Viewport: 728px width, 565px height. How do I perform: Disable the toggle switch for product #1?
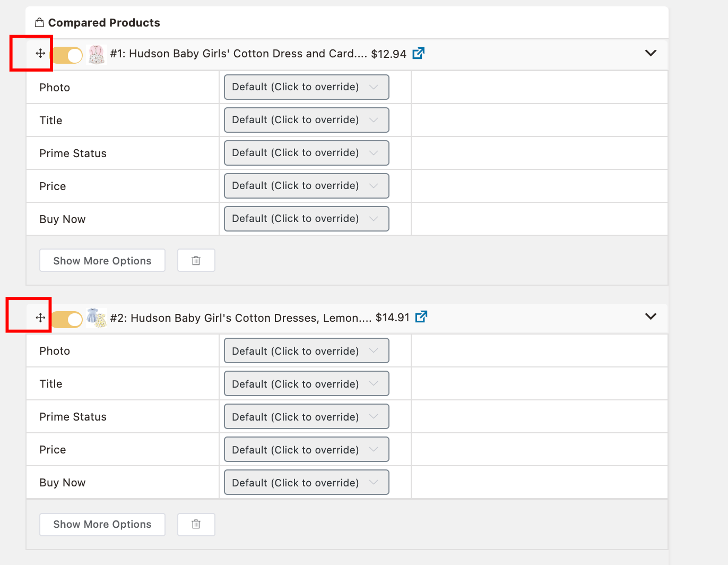click(x=67, y=55)
